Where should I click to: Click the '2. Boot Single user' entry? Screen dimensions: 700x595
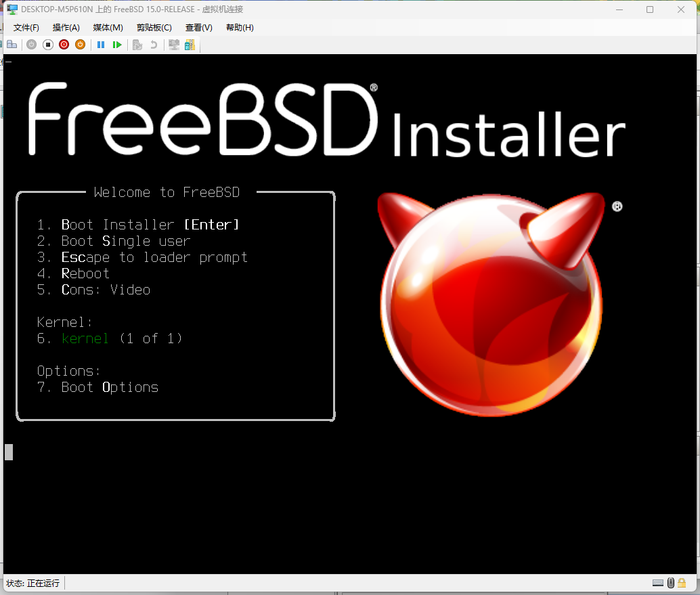click(114, 241)
